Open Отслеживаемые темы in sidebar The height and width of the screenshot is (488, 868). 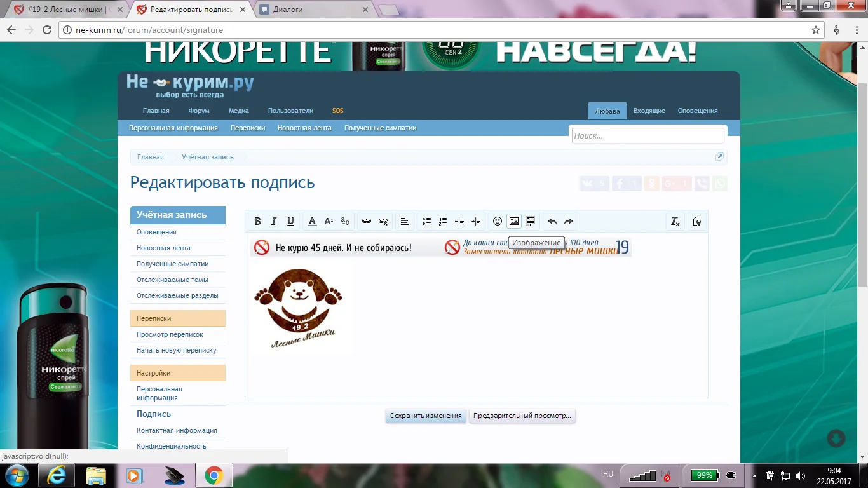172,280
